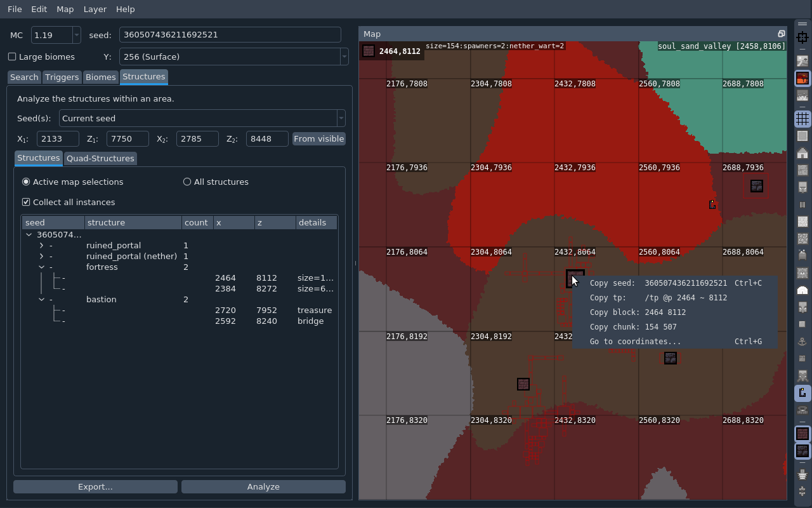Expand the ruined_portal tree row
Viewport: 812px width, 508px height.
click(x=41, y=245)
